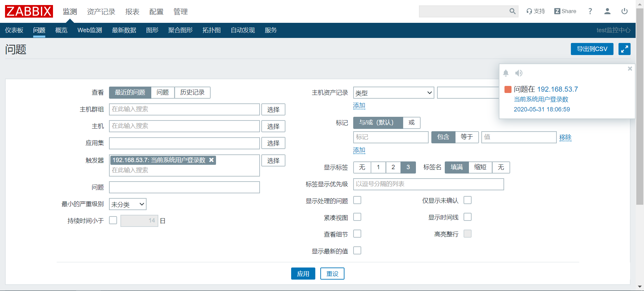Click 移除 link for tag row
644x291 pixels.
pos(565,137)
